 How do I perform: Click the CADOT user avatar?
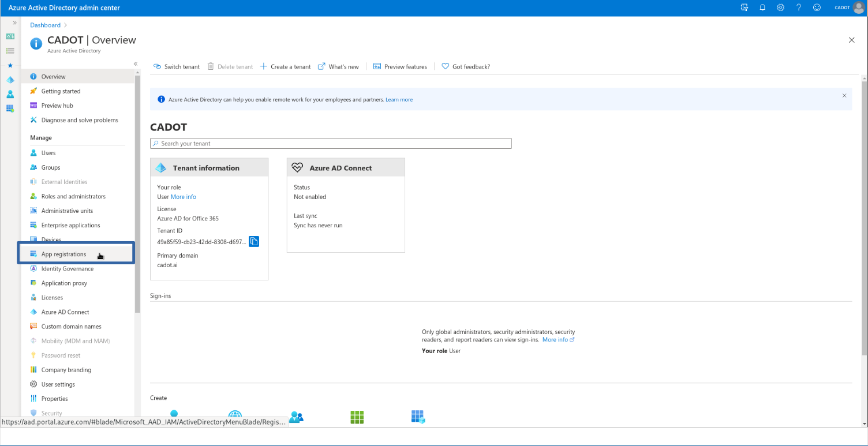pos(858,8)
